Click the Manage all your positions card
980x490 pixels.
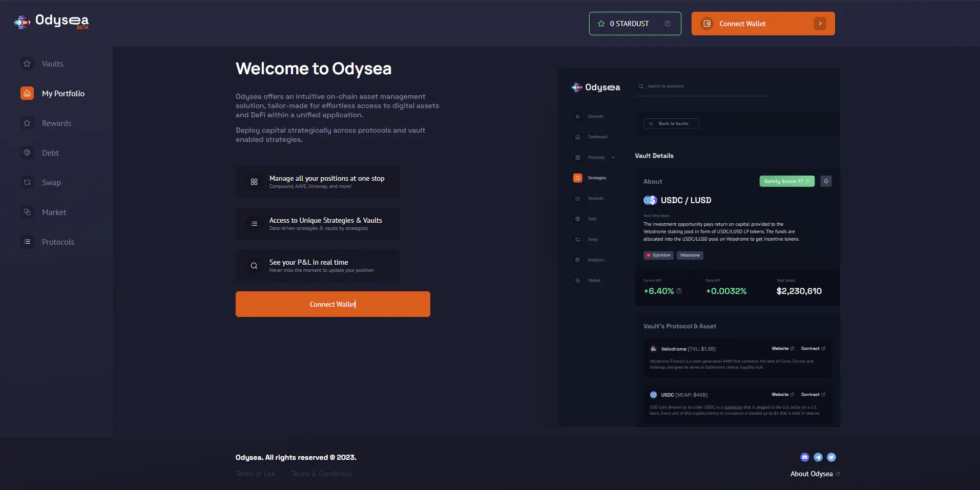tap(318, 182)
